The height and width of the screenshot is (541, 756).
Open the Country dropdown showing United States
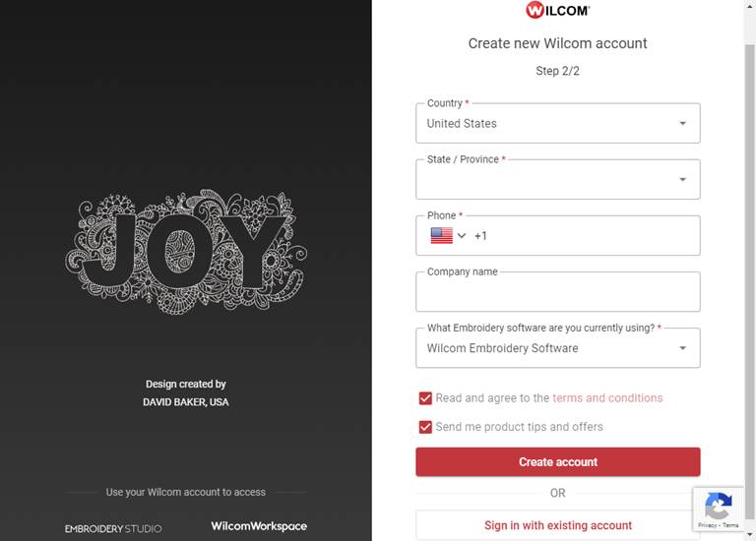pos(557,124)
